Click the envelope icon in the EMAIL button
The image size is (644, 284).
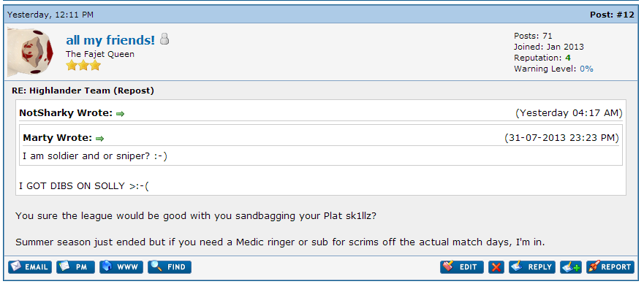pyautogui.click(x=16, y=266)
